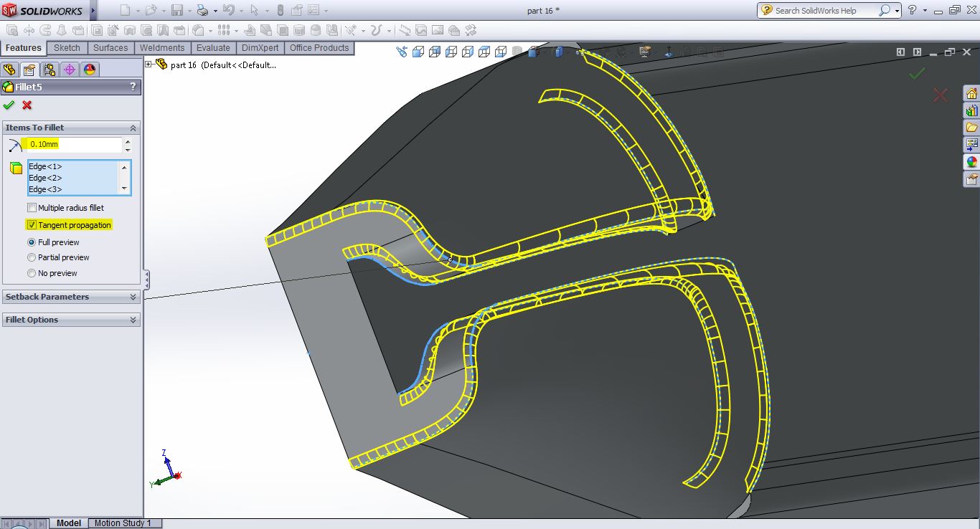Click the Save icon in top toolbar
980x529 pixels.
coord(176,10)
